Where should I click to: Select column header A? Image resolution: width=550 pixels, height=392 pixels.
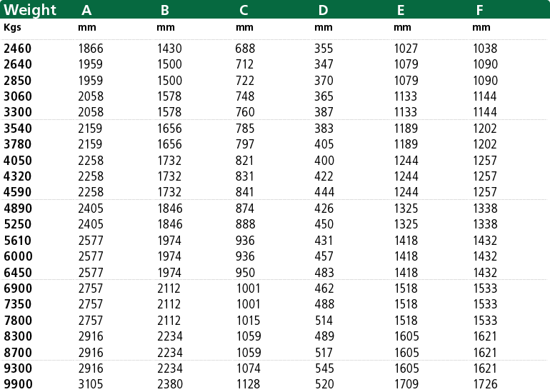(x=86, y=11)
